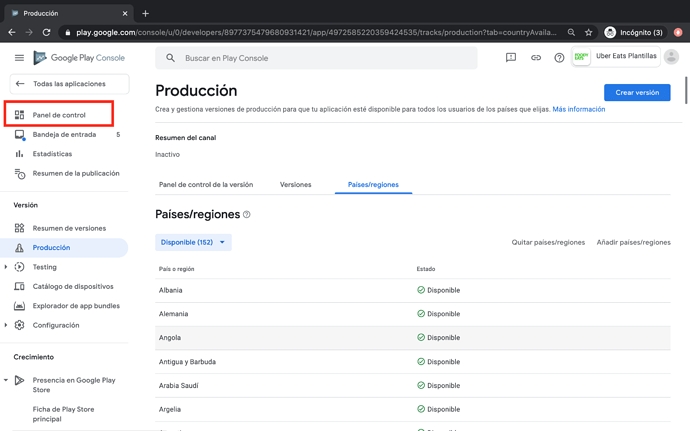Switch to the Versiones tab
690x431 pixels.
pos(295,185)
